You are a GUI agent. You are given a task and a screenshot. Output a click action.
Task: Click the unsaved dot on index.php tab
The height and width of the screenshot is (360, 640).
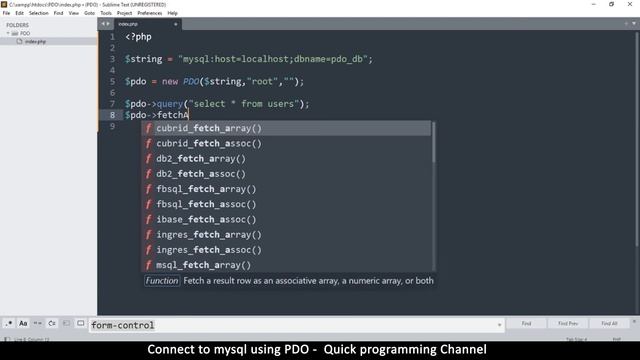click(x=176, y=24)
